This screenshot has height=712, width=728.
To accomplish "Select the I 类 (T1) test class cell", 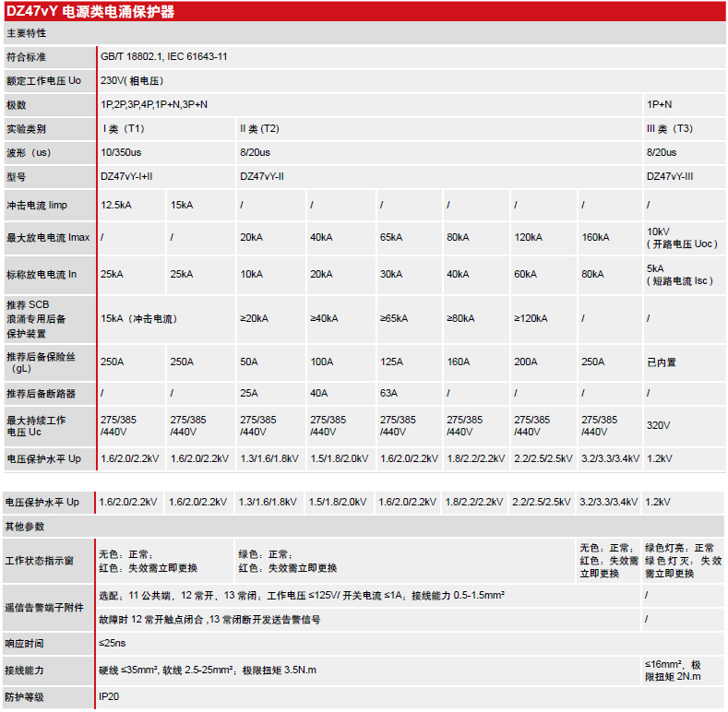I will [x=123, y=129].
